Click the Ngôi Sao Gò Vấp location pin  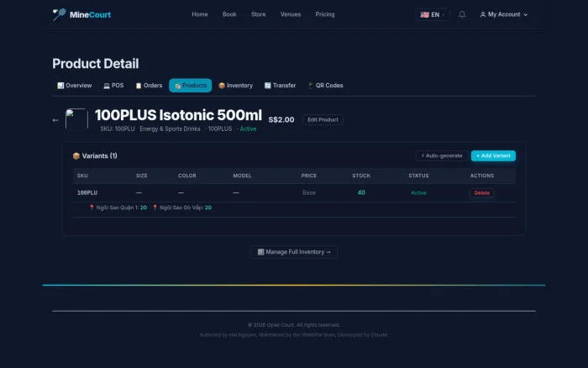(155, 208)
